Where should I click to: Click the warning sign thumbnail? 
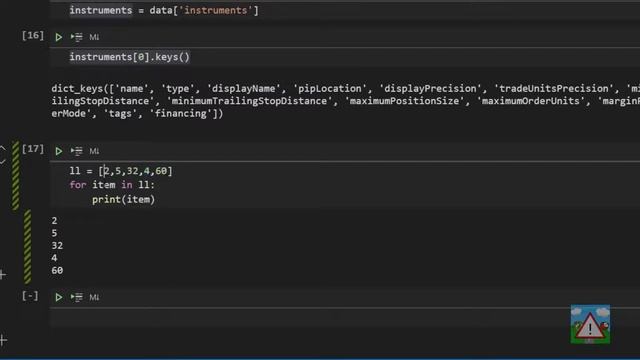590,324
